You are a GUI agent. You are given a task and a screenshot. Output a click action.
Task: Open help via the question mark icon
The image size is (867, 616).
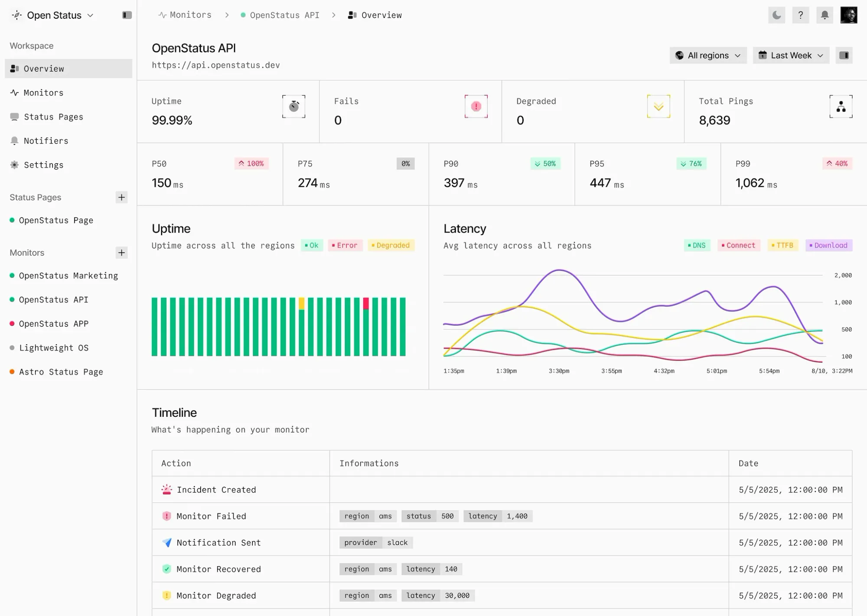point(800,15)
